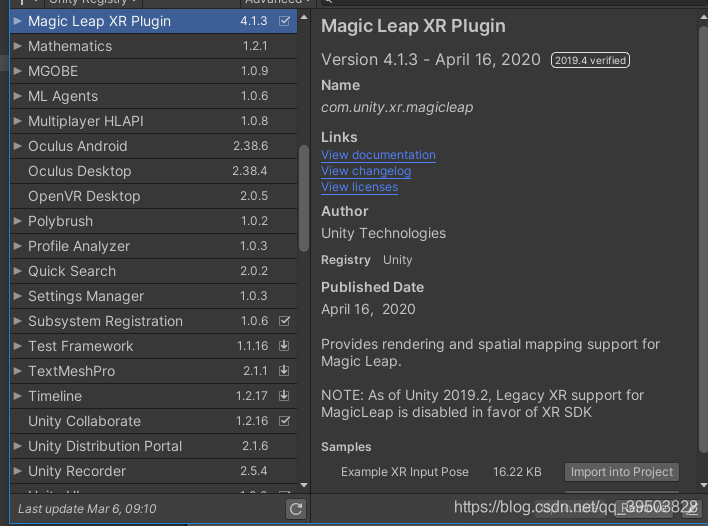708x526 pixels.
Task: Click package list scroll-down arrow
Action: [304, 485]
